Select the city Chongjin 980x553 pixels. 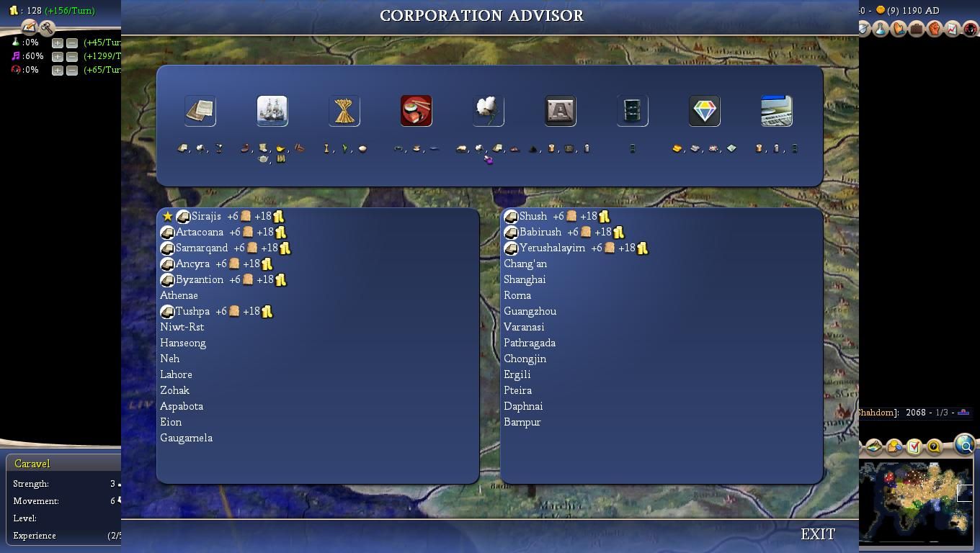tap(525, 359)
